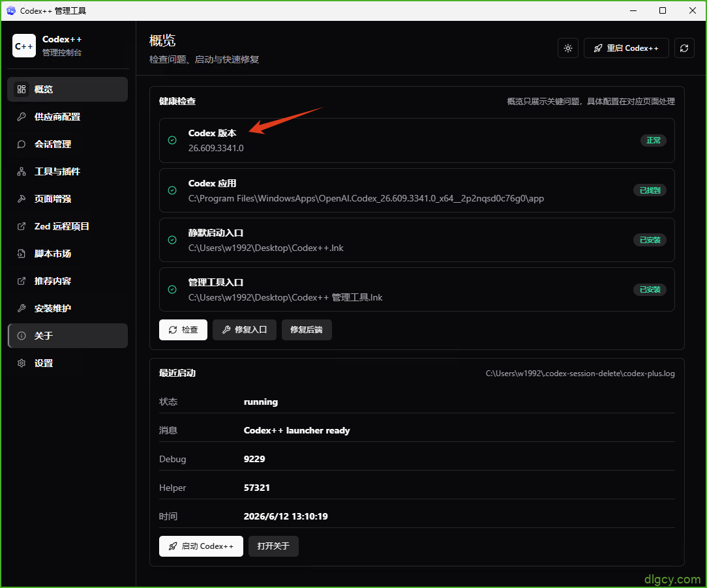Click the 重启 Codex++ restart button
Image resolution: width=707 pixels, height=588 pixels.
pyautogui.click(x=626, y=48)
